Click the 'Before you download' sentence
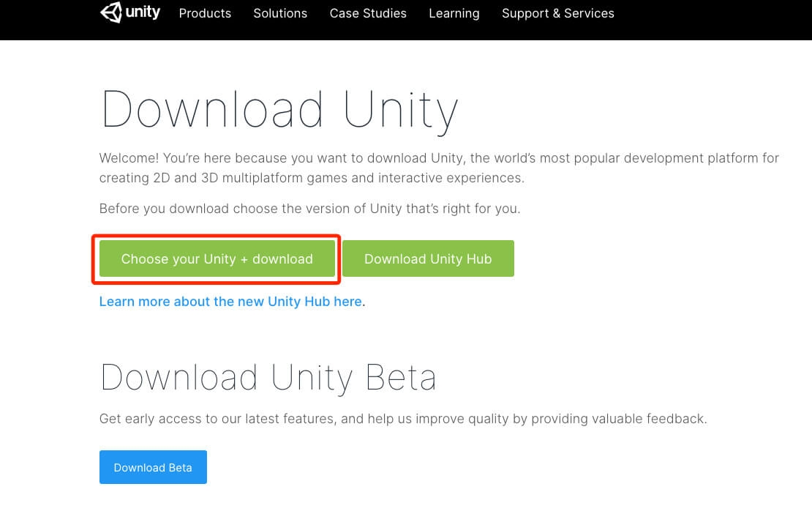 point(309,209)
